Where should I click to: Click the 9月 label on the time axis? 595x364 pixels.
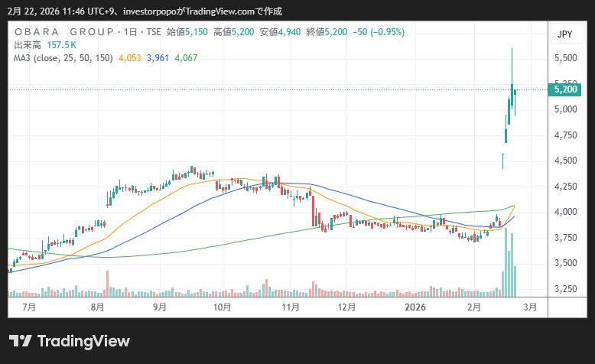pyautogui.click(x=160, y=307)
